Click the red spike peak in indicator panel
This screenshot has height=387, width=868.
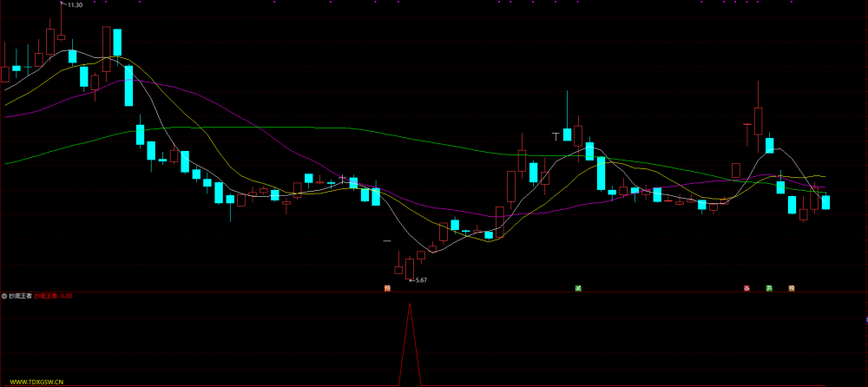pyautogui.click(x=410, y=304)
